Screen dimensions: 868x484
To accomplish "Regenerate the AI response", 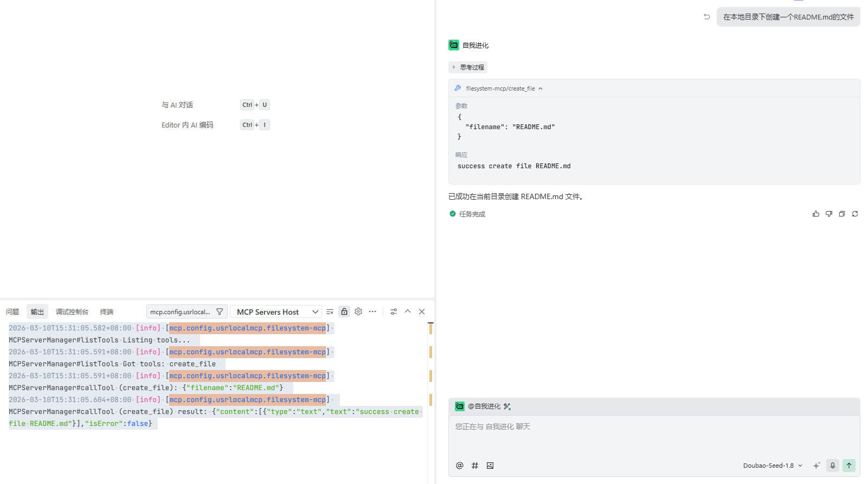I will click(854, 214).
